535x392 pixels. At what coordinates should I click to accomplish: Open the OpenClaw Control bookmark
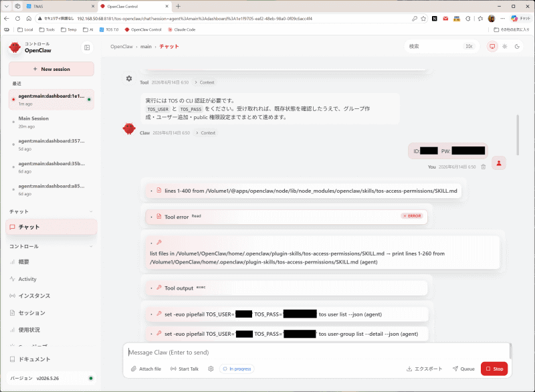click(143, 29)
